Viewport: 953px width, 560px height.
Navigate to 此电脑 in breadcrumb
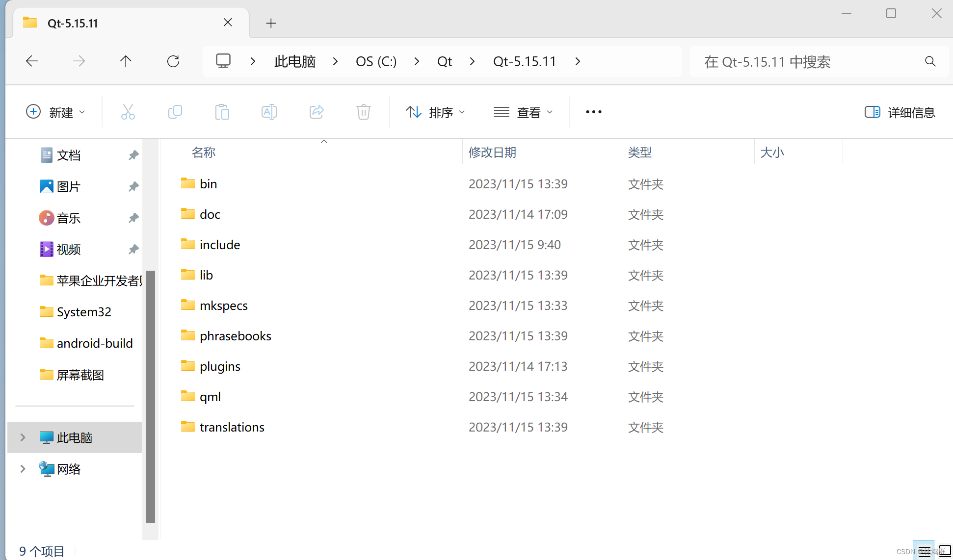pos(294,61)
